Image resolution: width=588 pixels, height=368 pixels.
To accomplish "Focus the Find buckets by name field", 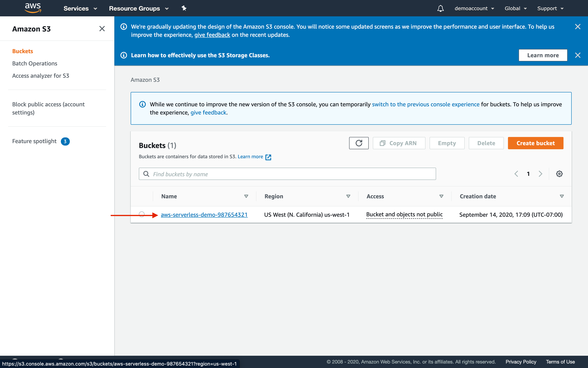I will click(287, 174).
